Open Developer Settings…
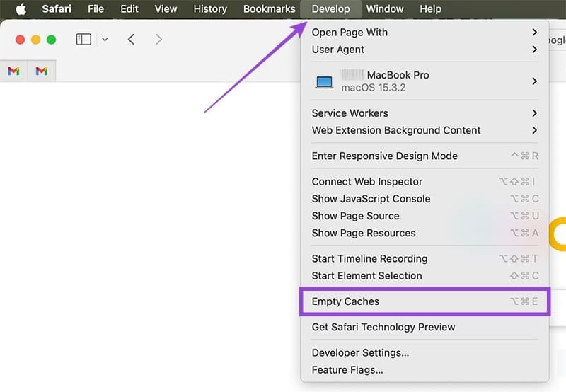 coord(425,352)
